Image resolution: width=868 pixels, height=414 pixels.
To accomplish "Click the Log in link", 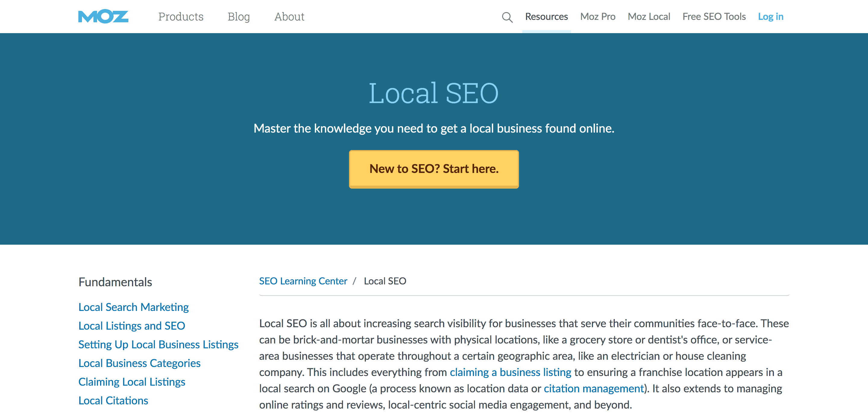I will (x=770, y=17).
